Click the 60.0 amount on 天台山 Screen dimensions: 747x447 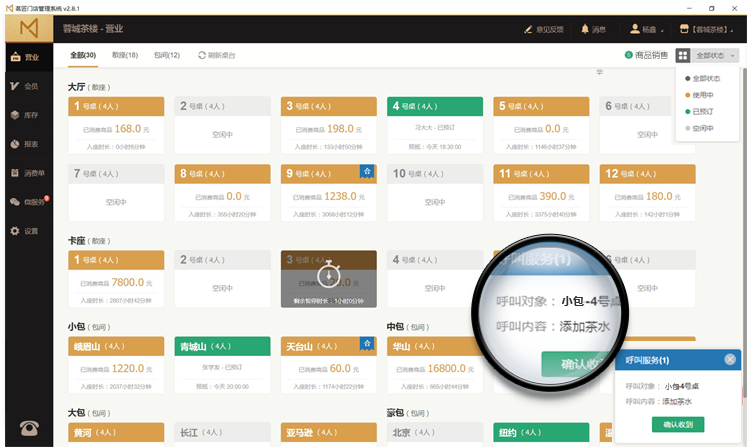[340, 368]
